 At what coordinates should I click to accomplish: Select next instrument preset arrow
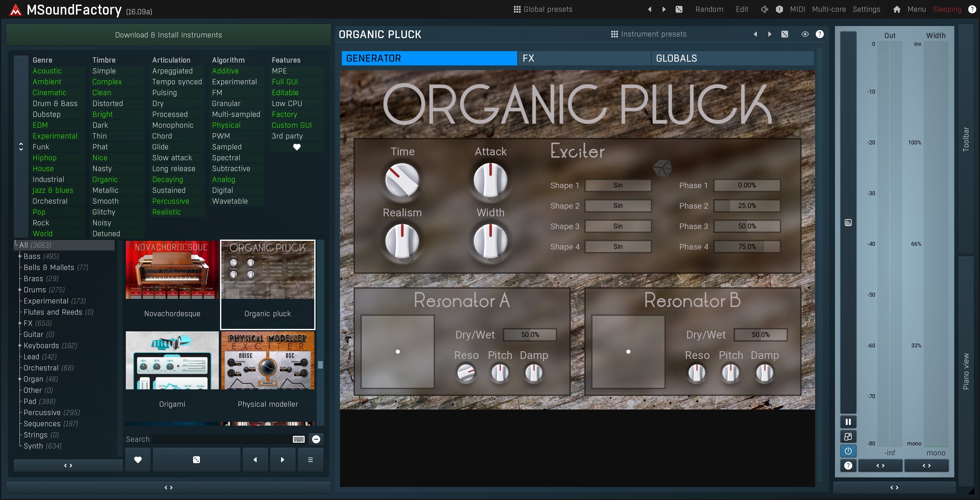click(770, 34)
